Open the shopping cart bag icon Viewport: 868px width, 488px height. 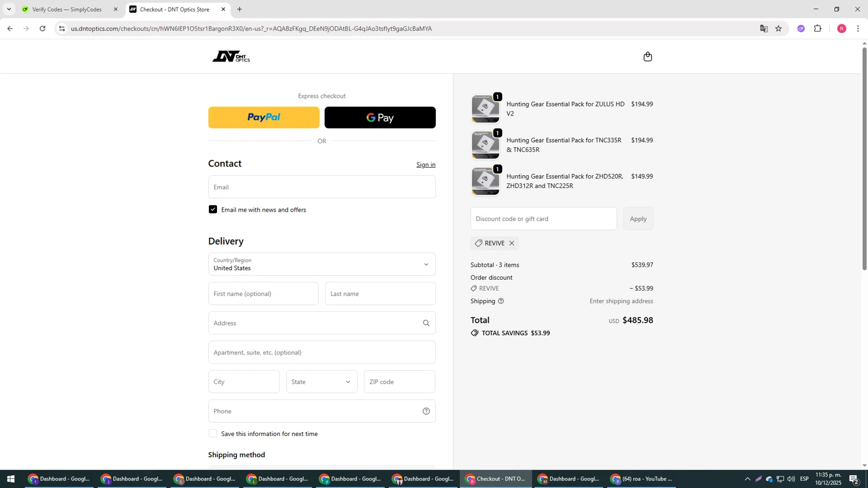coord(648,56)
